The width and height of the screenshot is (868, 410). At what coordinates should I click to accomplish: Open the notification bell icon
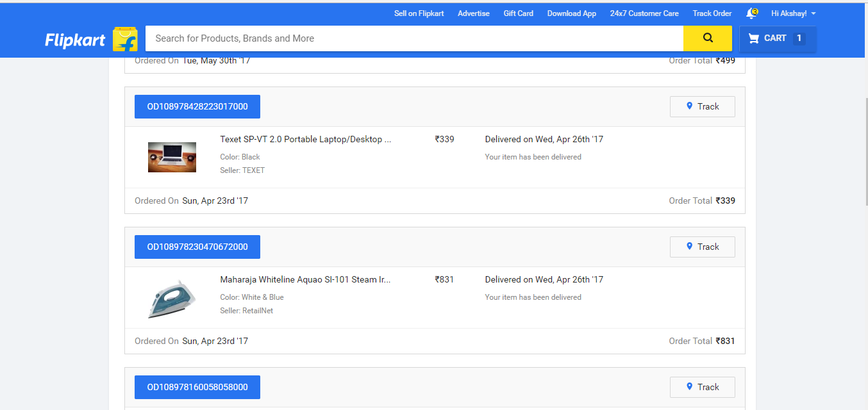pyautogui.click(x=751, y=13)
